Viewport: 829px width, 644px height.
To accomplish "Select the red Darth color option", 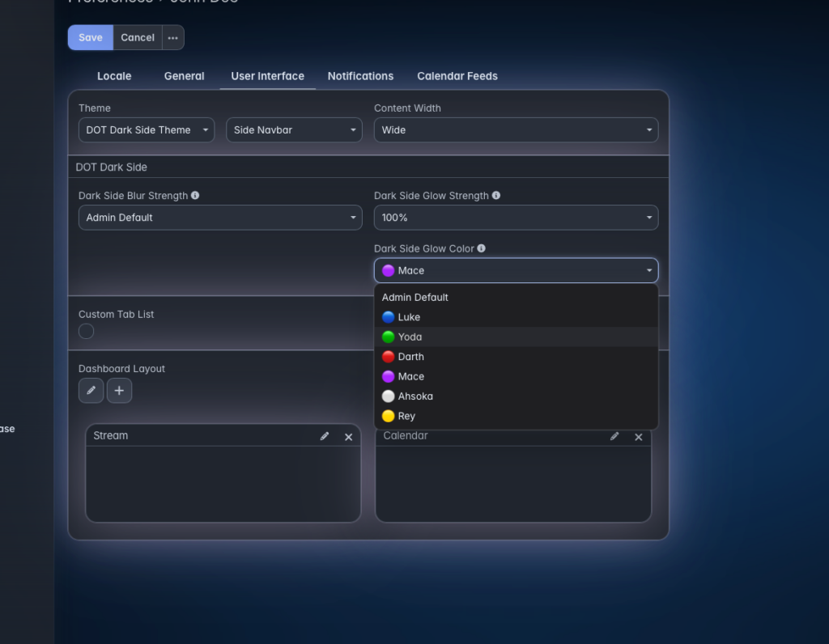I will 516,357.
